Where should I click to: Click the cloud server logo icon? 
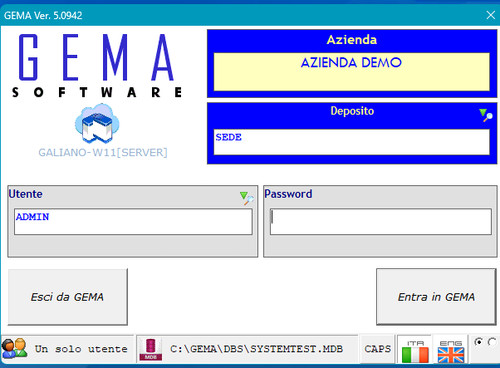(97, 124)
